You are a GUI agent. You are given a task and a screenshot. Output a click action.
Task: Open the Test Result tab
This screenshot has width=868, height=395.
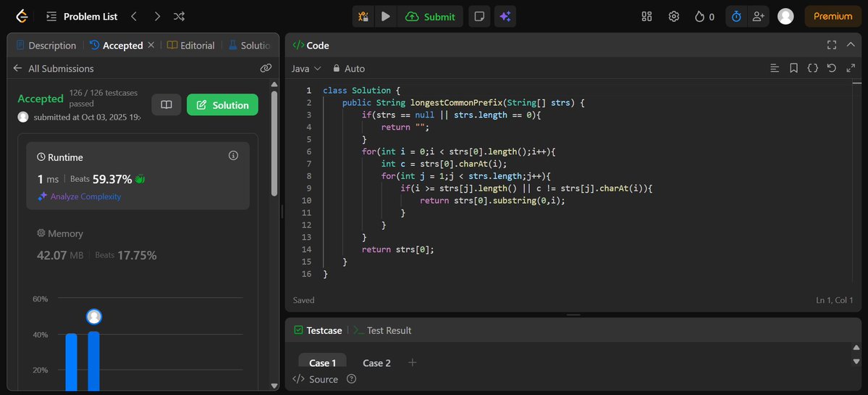pyautogui.click(x=382, y=330)
